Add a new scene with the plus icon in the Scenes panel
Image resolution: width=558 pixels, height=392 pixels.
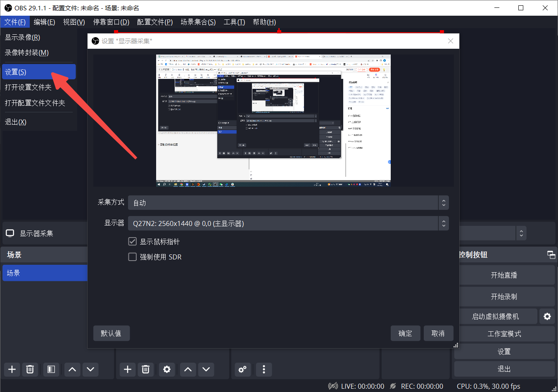click(x=12, y=369)
